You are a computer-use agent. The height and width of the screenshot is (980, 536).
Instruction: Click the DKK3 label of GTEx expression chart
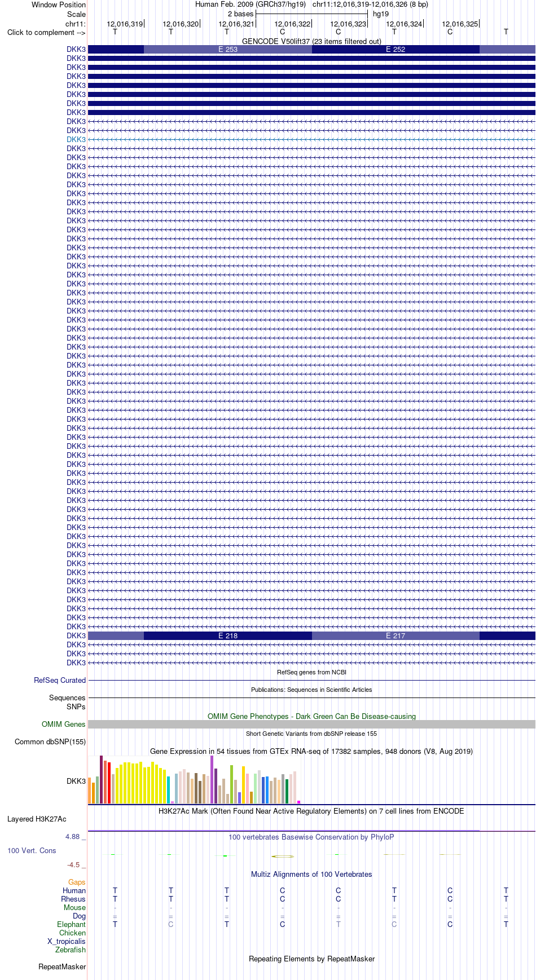click(x=76, y=781)
